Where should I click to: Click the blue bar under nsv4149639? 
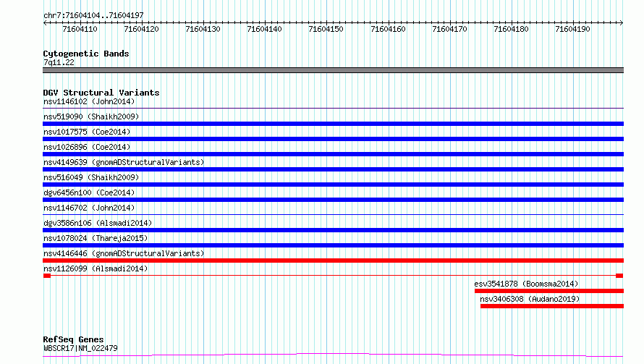333,169
